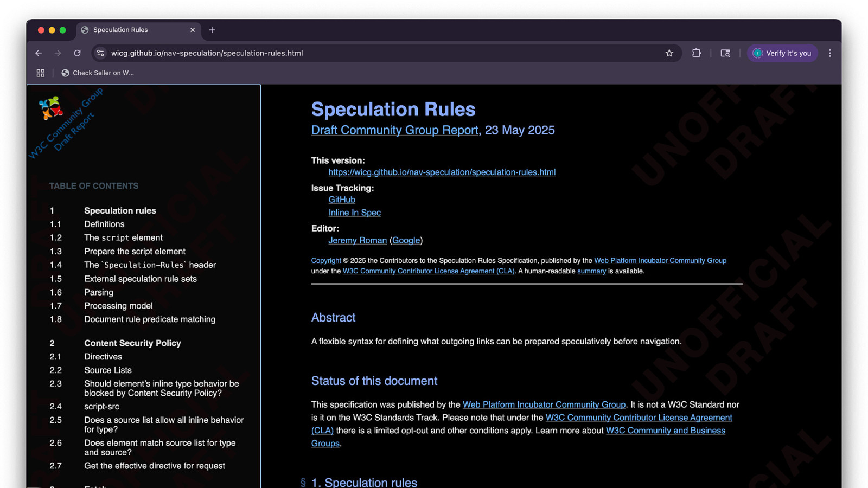The image size is (868, 488).
Task: Jump to Content Security Policy section
Action: [x=132, y=343]
